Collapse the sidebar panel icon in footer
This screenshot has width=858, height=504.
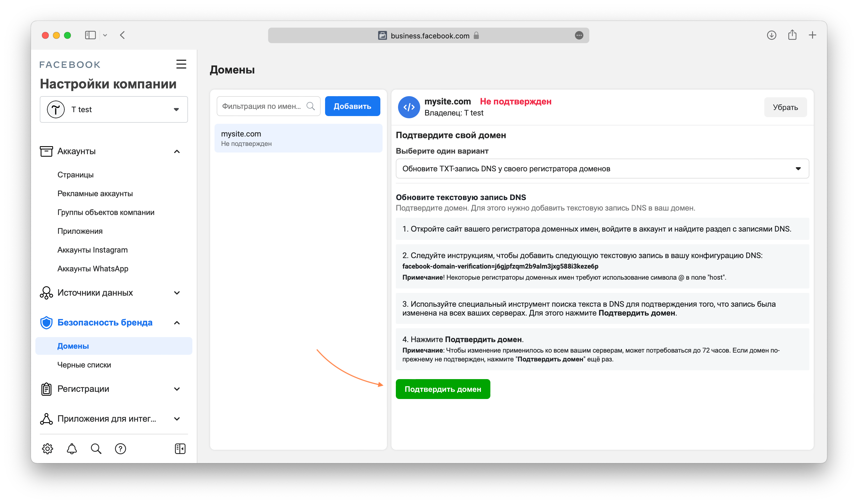tap(180, 448)
